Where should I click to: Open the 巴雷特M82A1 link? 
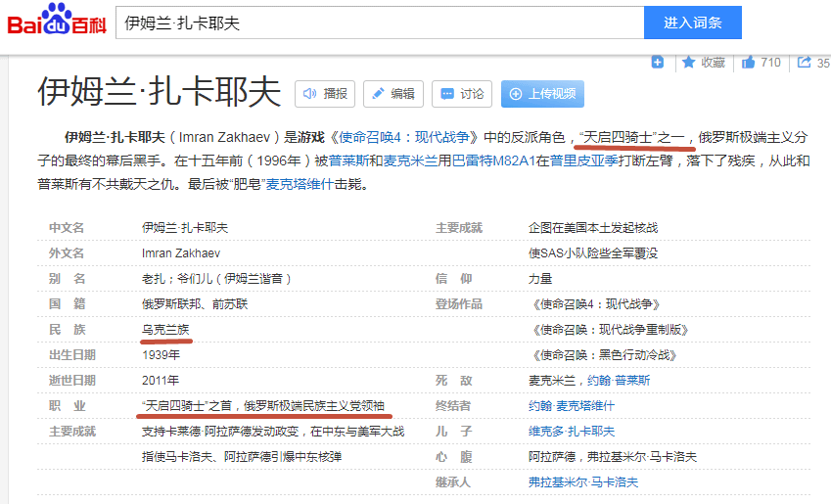[493, 160]
